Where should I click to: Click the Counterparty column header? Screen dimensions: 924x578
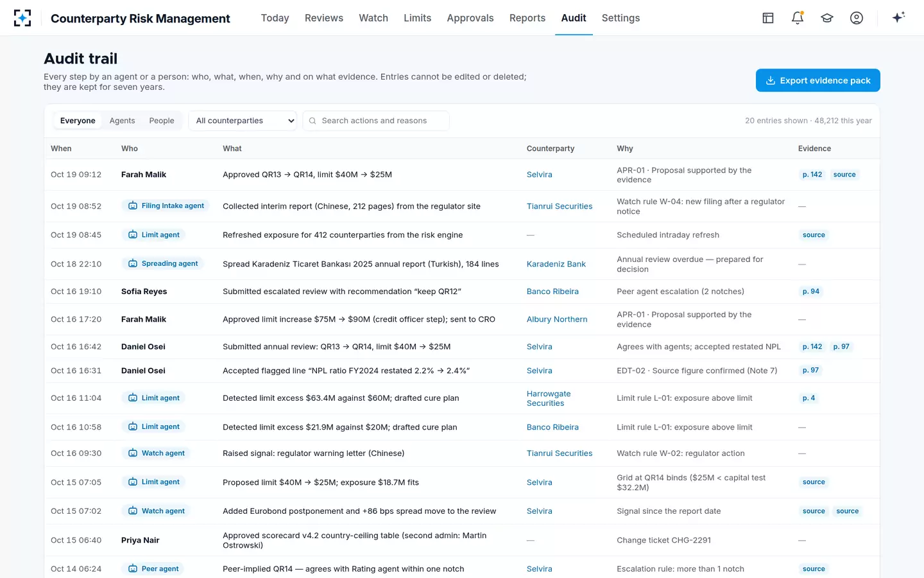551,148
